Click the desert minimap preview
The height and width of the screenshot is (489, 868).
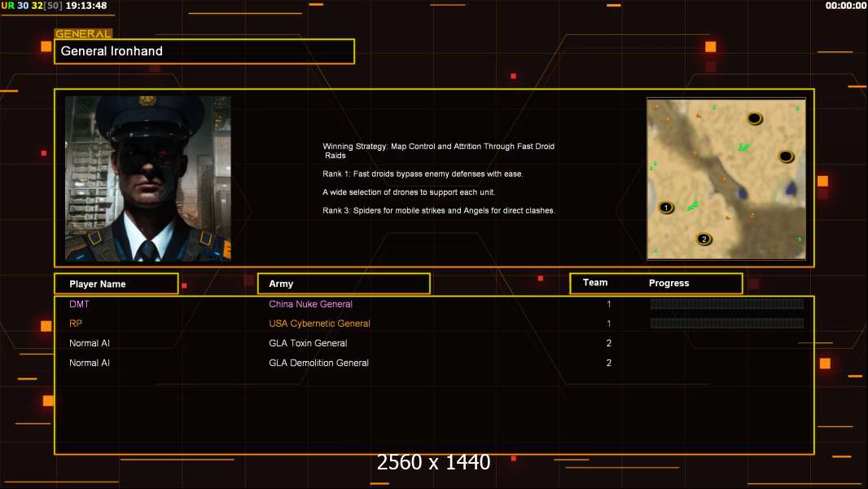726,178
